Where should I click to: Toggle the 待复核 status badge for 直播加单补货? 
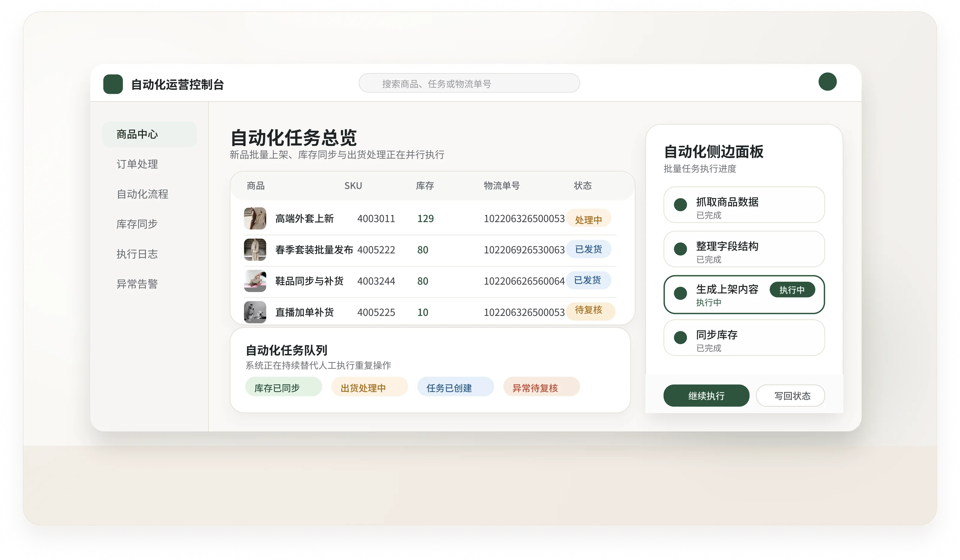pos(591,311)
